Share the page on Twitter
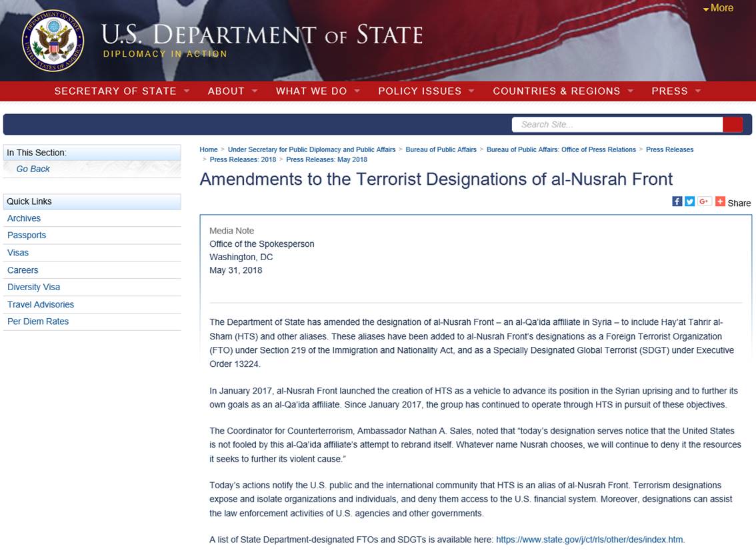This screenshot has height=557, width=756. pos(689,201)
